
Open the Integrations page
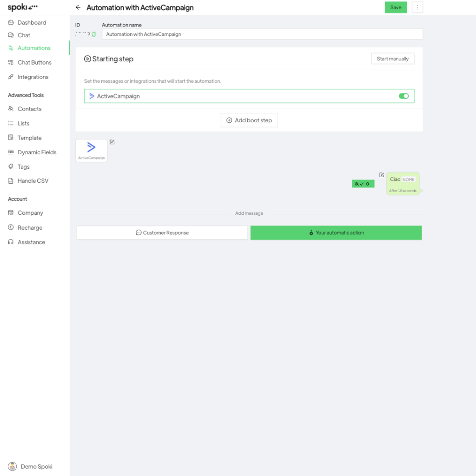(x=33, y=77)
